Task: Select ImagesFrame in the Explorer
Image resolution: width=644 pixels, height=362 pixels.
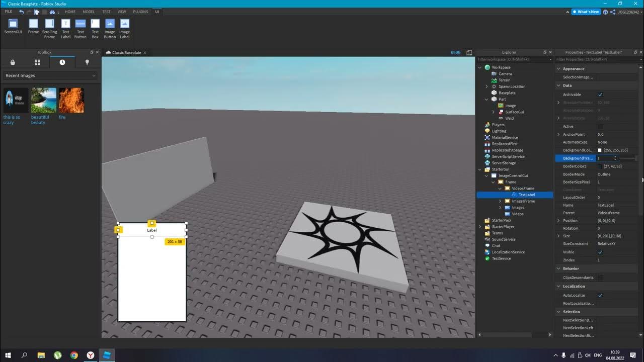Action: pyautogui.click(x=523, y=201)
